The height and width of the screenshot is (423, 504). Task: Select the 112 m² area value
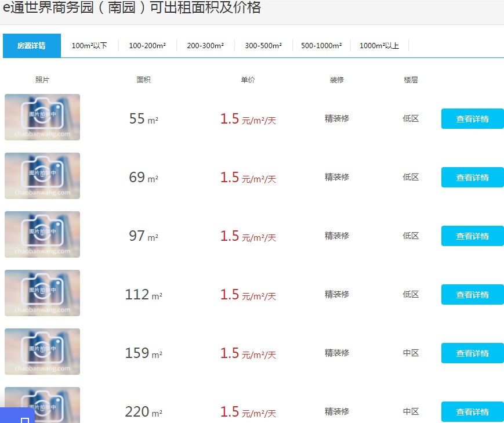(x=144, y=294)
